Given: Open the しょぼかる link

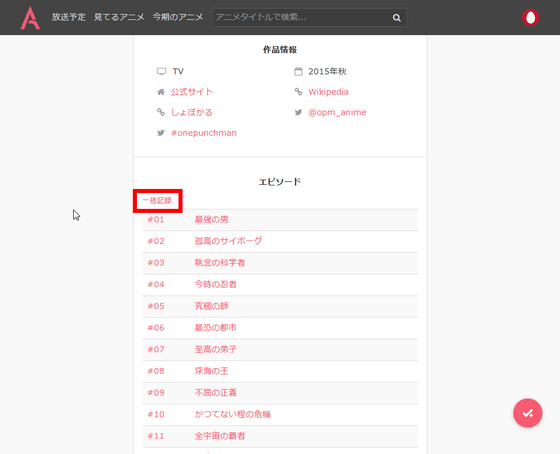Looking at the screenshot, I should pos(191,113).
